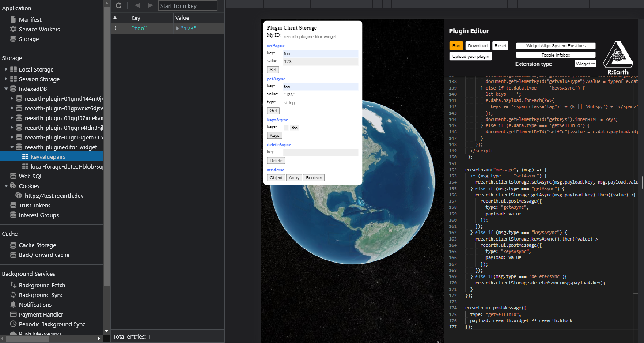Click the Web SQL database icon
Screen dimensions: 644x343
(x=13, y=176)
